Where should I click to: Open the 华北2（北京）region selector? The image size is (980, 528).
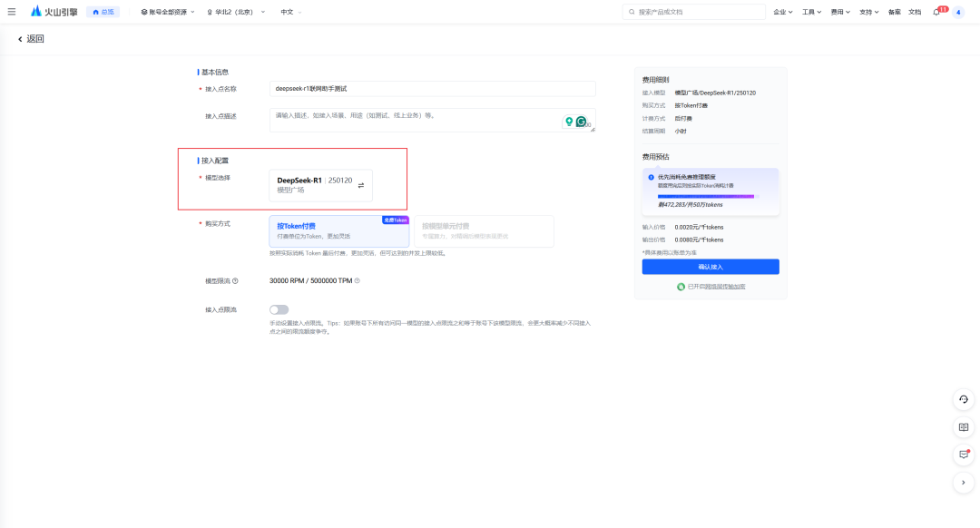[x=236, y=12]
